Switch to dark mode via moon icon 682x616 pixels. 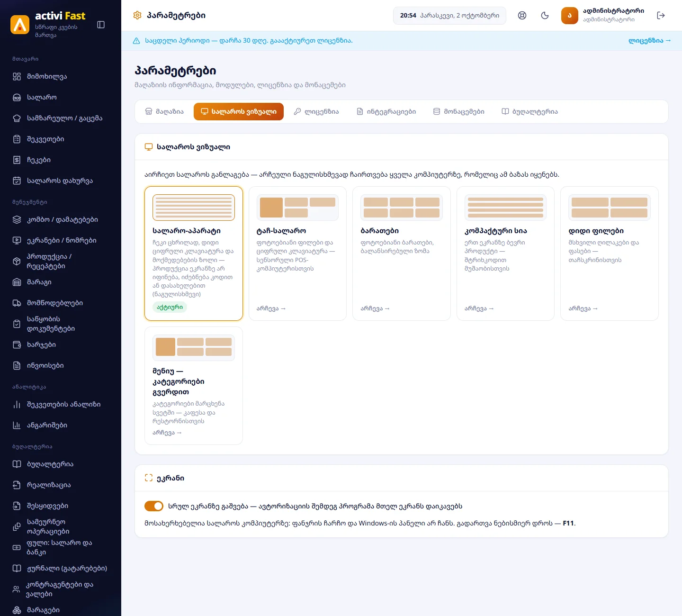pos(545,15)
